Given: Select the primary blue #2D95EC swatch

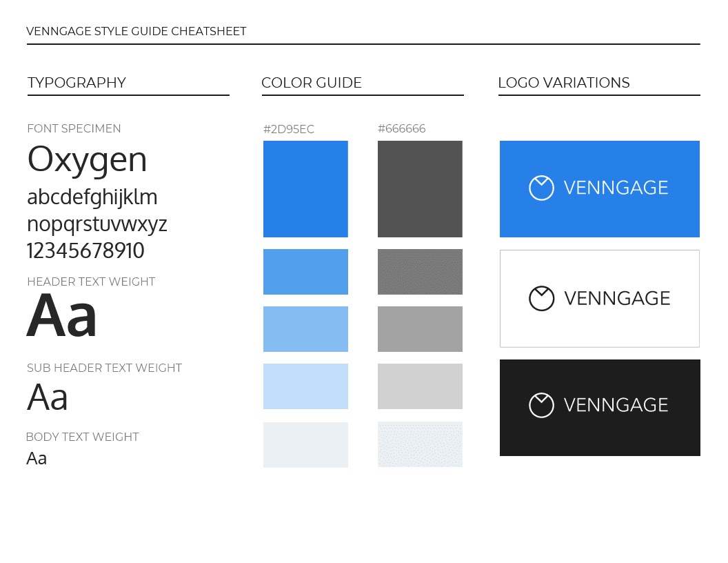Looking at the screenshot, I should click(305, 189).
